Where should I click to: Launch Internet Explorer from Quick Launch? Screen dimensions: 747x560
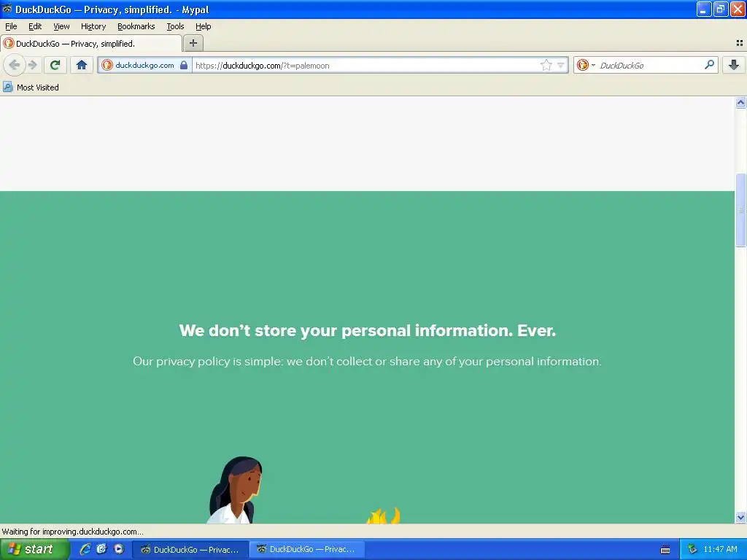point(85,549)
